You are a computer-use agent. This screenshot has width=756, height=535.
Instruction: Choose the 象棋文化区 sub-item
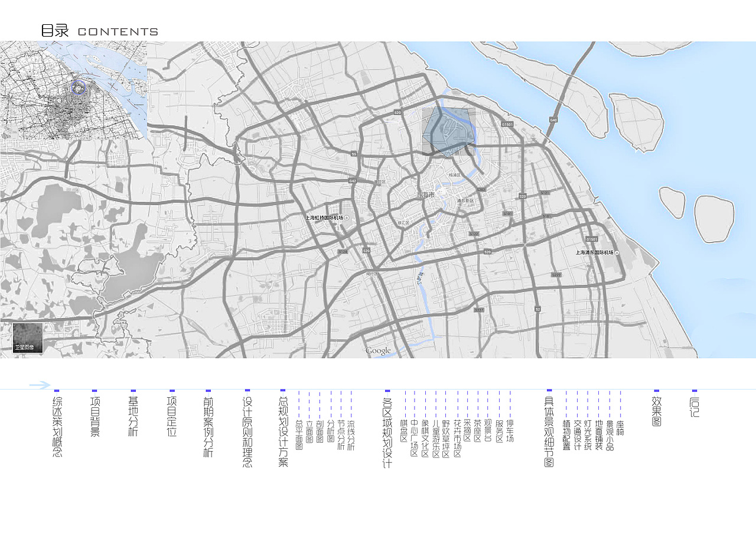pyautogui.click(x=425, y=439)
